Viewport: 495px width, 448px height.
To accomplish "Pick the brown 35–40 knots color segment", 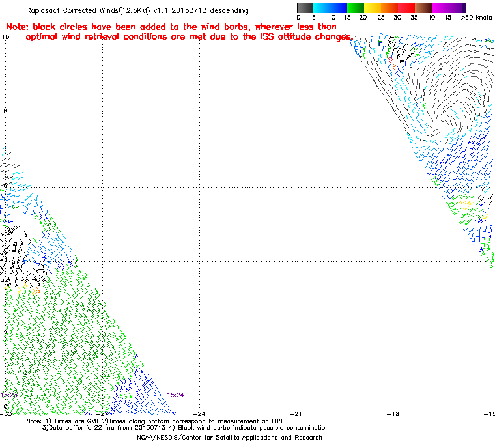I will click(423, 8).
